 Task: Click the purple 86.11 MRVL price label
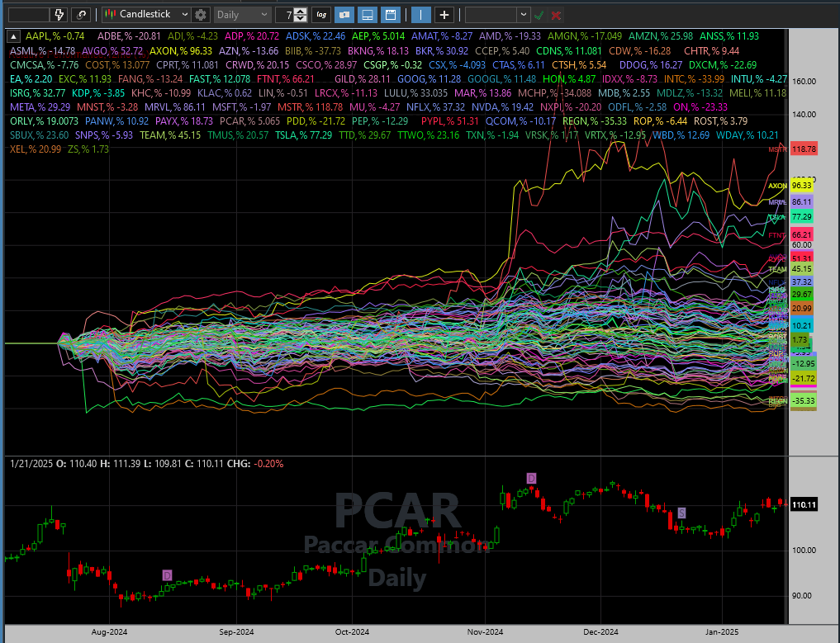(x=802, y=202)
